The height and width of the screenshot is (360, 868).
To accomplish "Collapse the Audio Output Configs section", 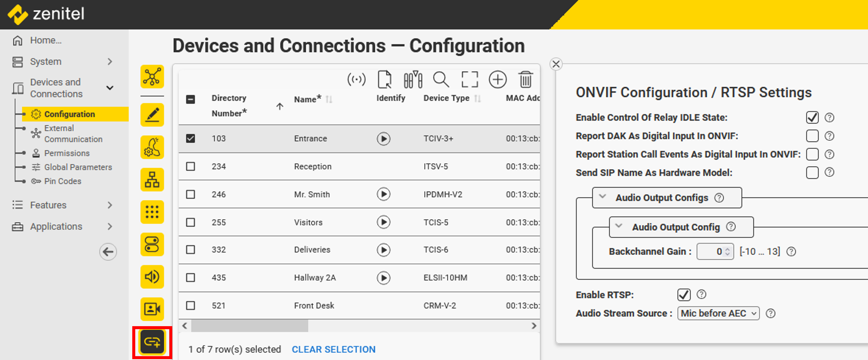I will coord(602,197).
